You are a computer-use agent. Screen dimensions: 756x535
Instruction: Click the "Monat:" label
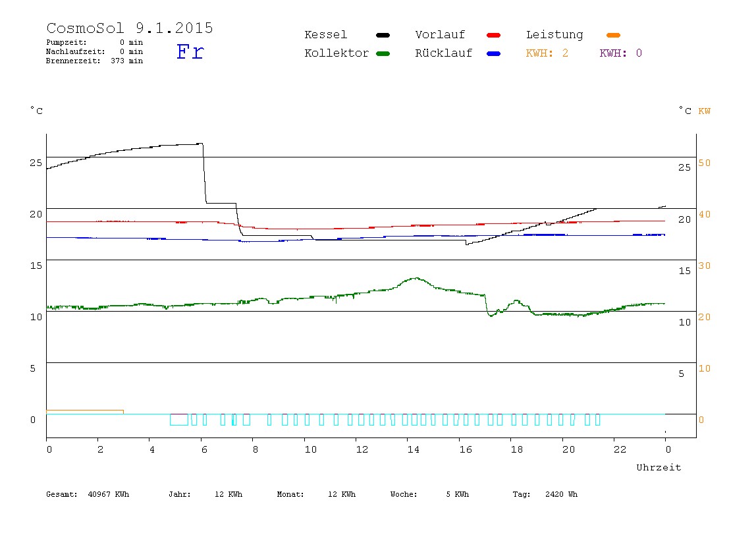click(x=290, y=494)
